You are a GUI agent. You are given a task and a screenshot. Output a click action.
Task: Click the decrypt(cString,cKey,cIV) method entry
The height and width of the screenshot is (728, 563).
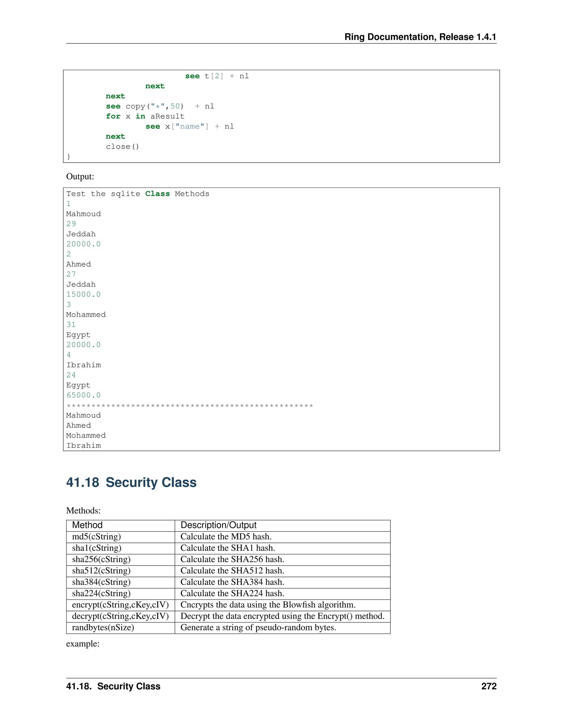[x=120, y=616]
